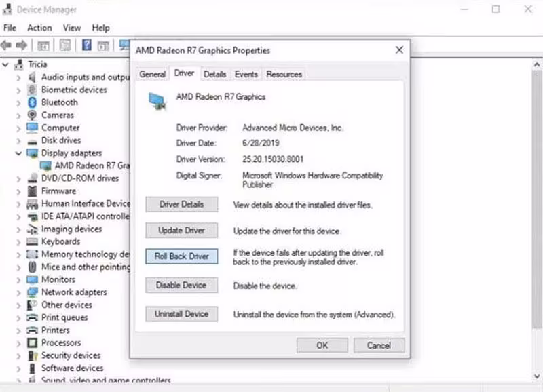
Task: Open the File menu
Action: (10, 28)
